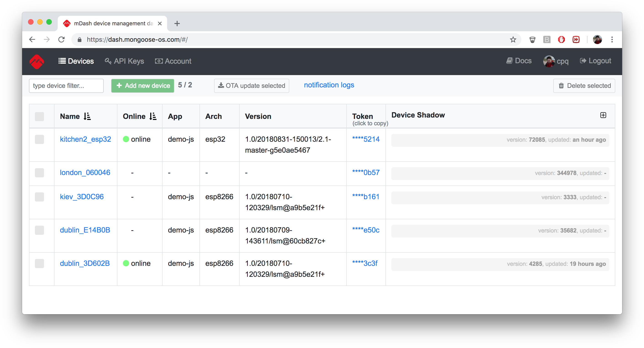Select the kitchen2_esp32 device checkbox

click(x=39, y=139)
